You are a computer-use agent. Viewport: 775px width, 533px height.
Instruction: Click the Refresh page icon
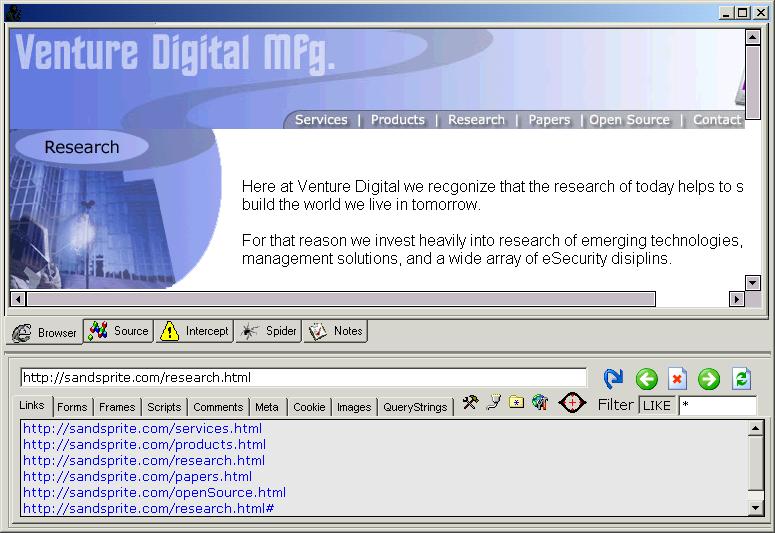[741, 379]
